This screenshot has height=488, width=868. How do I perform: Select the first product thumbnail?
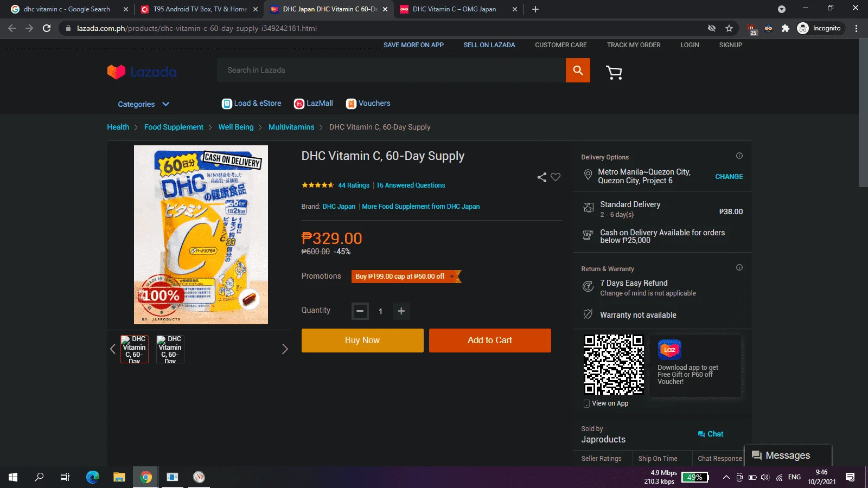pos(134,349)
